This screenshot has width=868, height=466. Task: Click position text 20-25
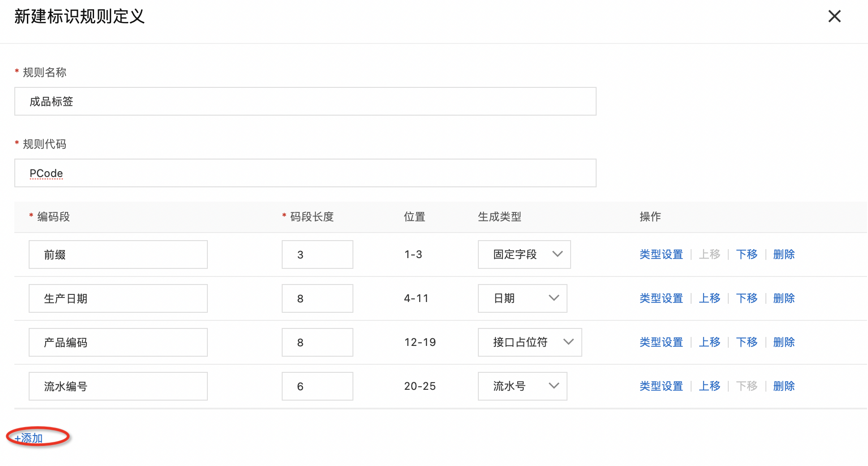tap(420, 386)
